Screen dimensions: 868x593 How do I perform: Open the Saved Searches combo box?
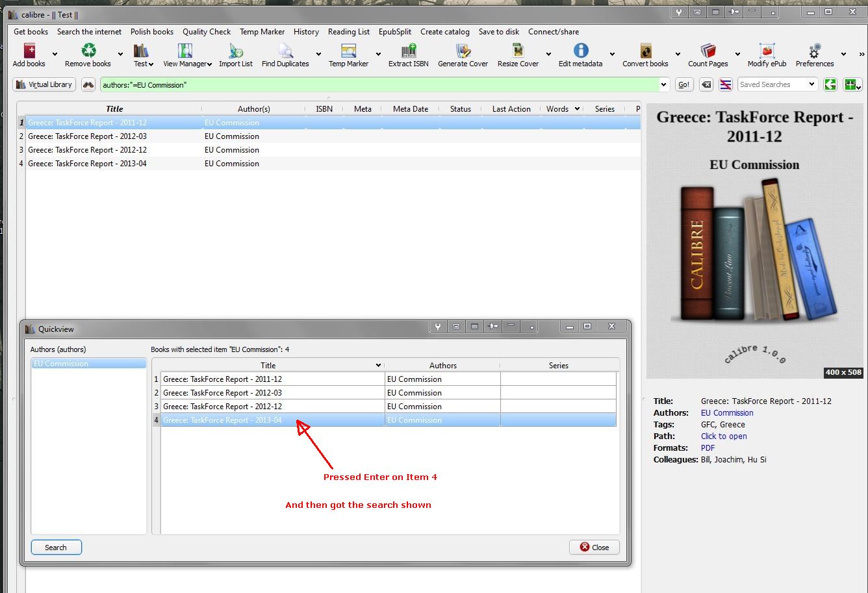777,84
